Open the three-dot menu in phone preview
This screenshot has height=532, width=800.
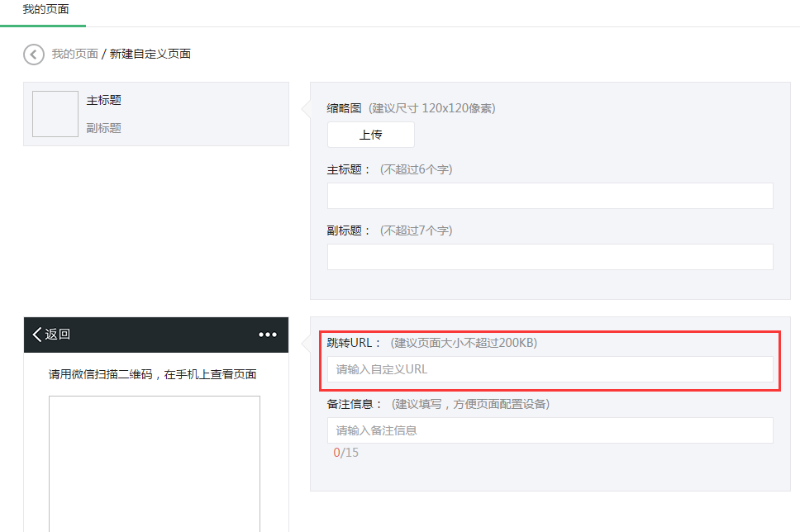click(267, 335)
